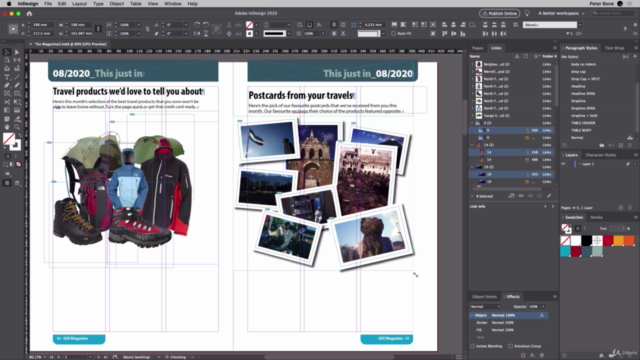Collapse the 19 (2) link group
Screen dimensions: 640x360
click(473, 167)
